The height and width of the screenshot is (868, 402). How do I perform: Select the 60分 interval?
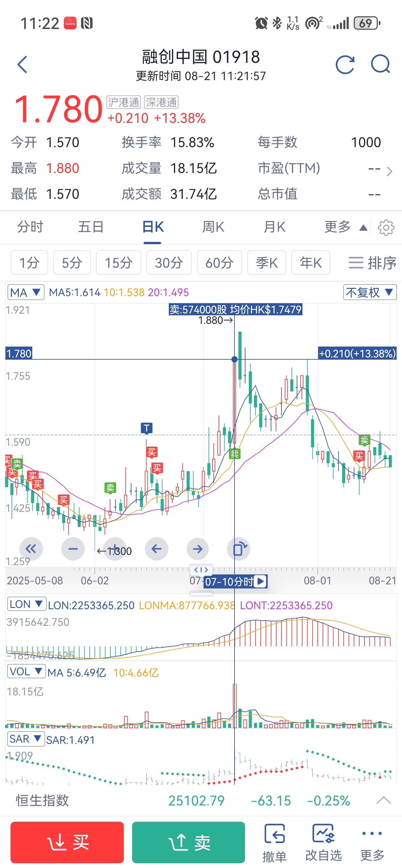coord(220,263)
